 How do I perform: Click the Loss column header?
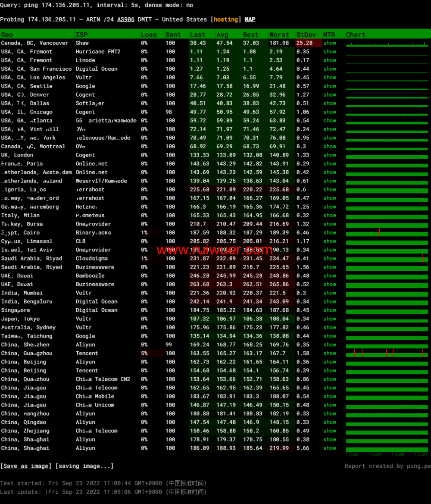pos(149,34)
